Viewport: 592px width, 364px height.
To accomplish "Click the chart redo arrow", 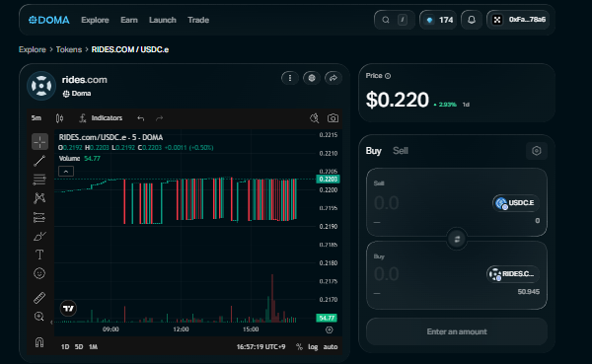I will click(x=159, y=118).
